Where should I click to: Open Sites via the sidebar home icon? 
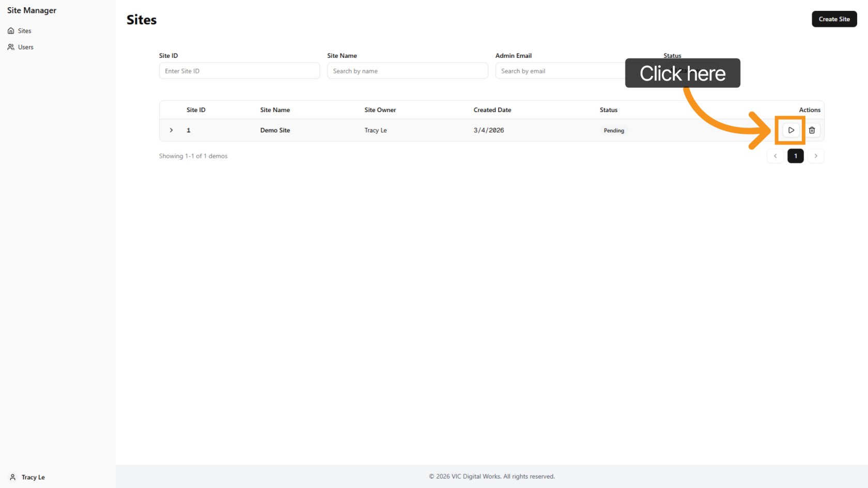(x=11, y=31)
